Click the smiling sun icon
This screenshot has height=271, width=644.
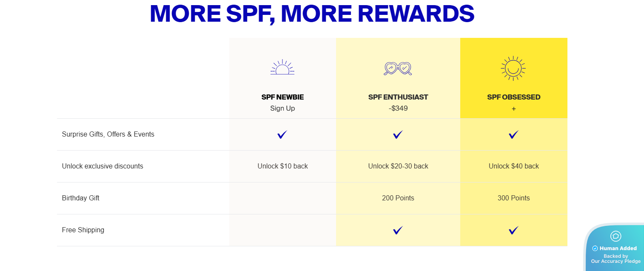point(513,68)
